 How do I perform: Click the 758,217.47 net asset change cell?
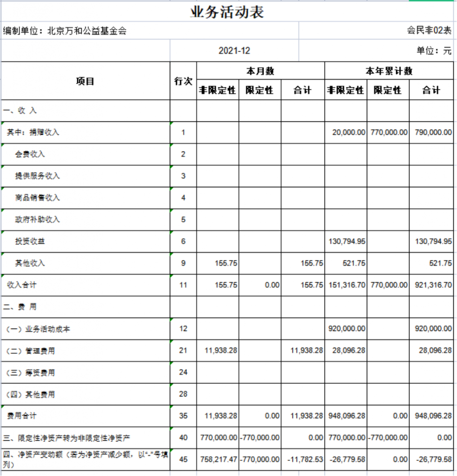pos(218,459)
